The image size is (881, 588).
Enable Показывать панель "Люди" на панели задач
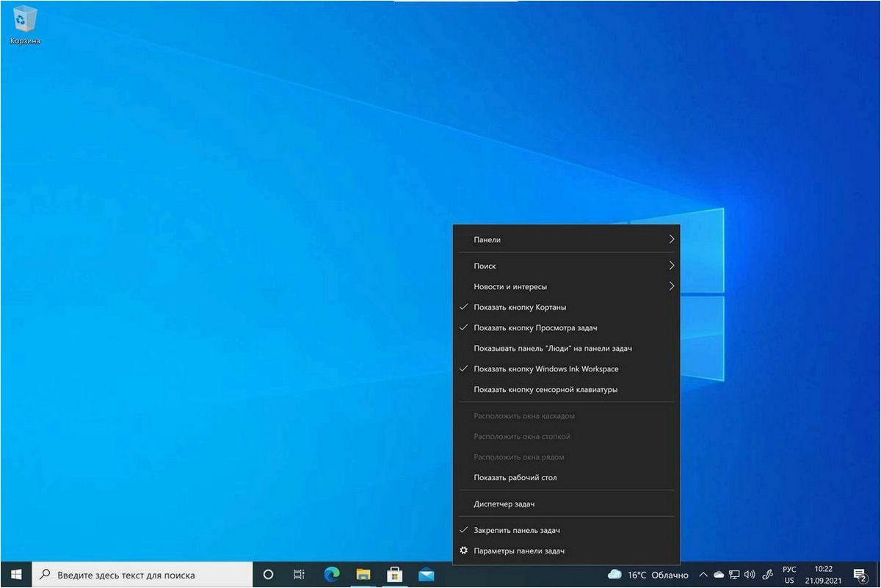(567, 348)
